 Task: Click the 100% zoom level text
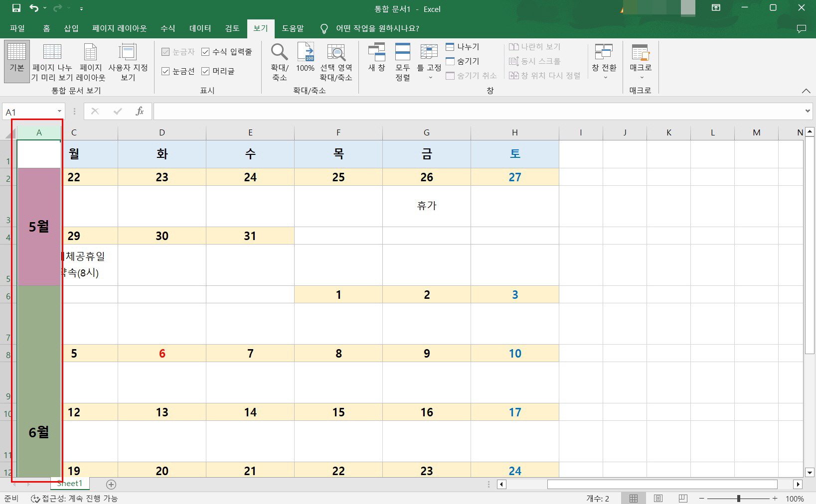[795, 499]
